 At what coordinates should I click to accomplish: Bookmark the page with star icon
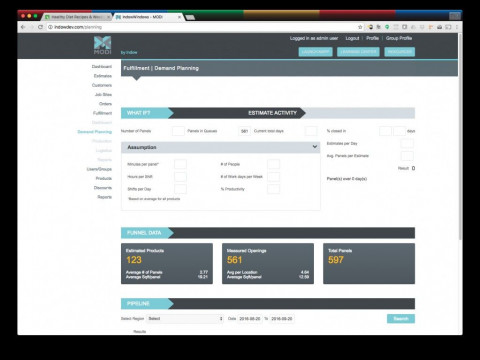(x=360, y=27)
